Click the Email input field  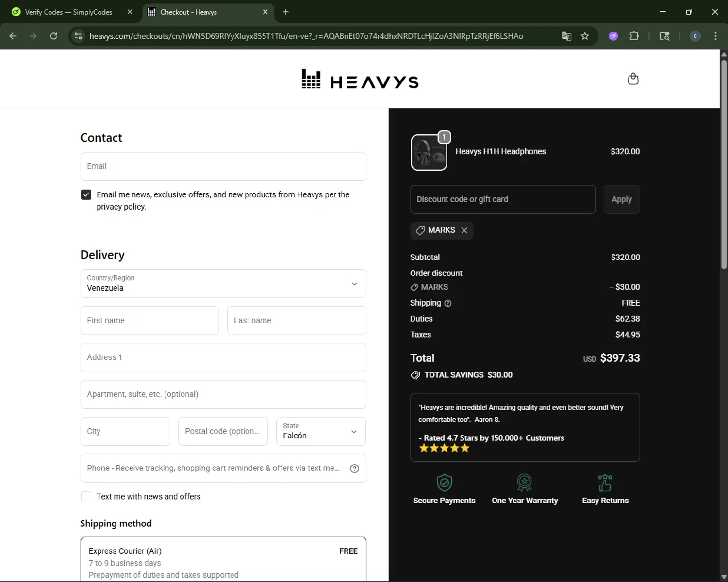(223, 166)
